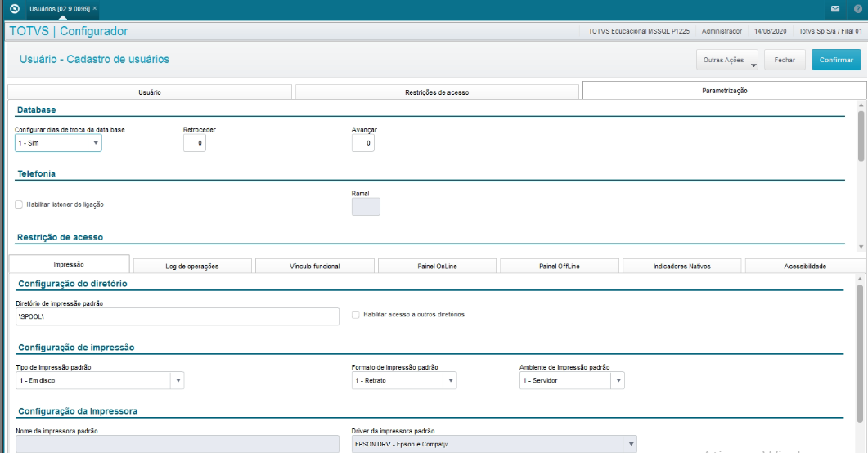The image size is (868, 453).
Task: Click the Fechar button
Action: [785, 60]
